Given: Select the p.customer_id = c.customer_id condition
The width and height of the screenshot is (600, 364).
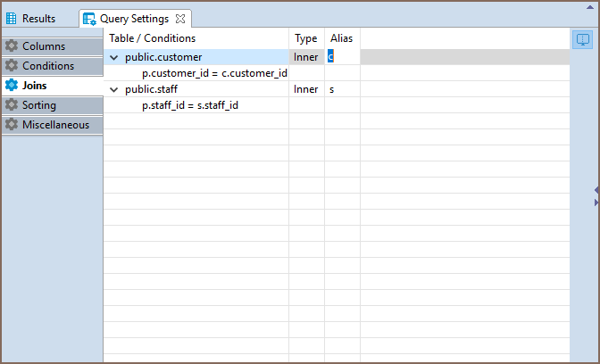Looking at the screenshot, I should 214,73.
